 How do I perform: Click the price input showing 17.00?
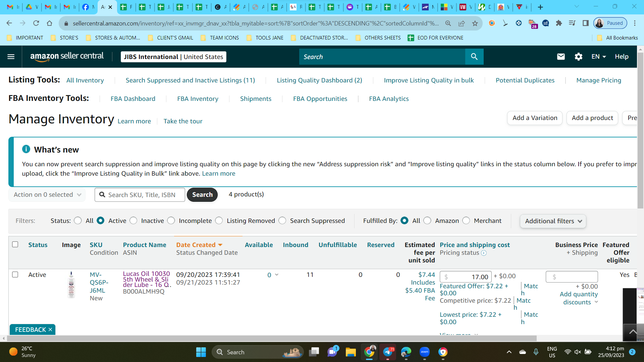click(466, 277)
